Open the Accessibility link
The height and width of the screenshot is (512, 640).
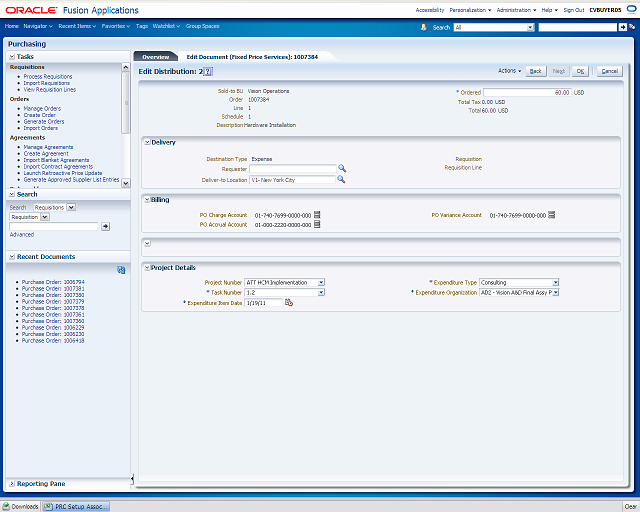[430, 10]
